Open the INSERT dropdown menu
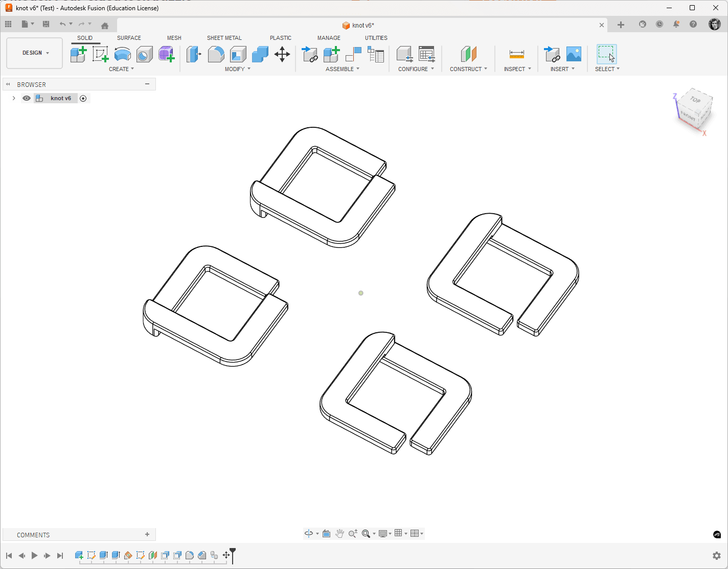This screenshot has height=569, width=728. tap(562, 69)
